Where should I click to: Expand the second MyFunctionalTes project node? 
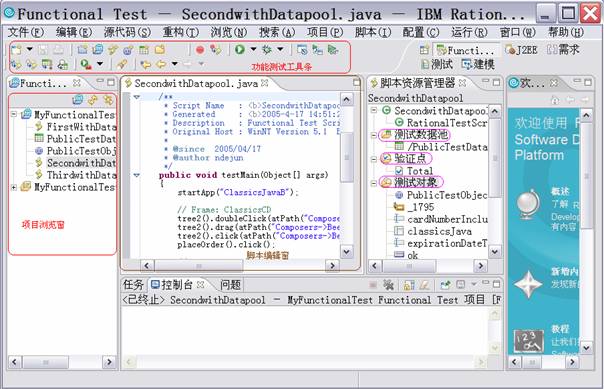(14, 187)
